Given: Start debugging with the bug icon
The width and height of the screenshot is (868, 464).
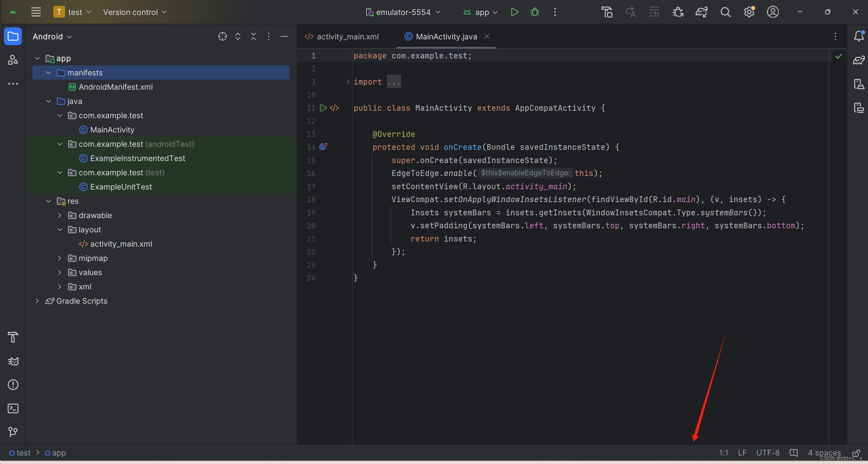Looking at the screenshot, I should 535,12.
